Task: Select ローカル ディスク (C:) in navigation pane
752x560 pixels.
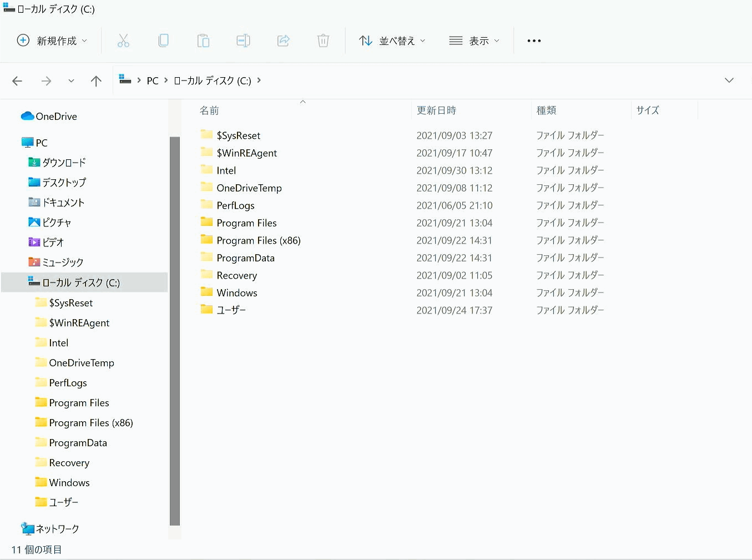Action: (x=84, y=282)
